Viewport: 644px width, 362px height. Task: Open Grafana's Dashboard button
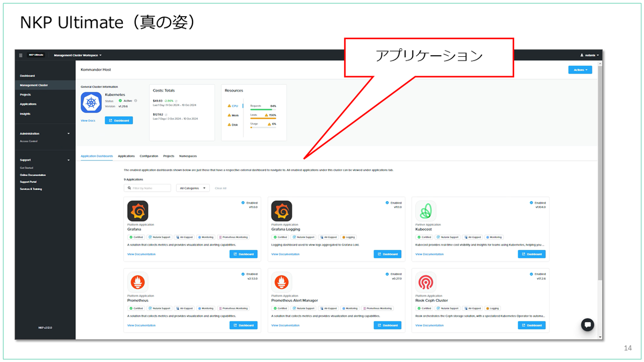click(244, 254)
